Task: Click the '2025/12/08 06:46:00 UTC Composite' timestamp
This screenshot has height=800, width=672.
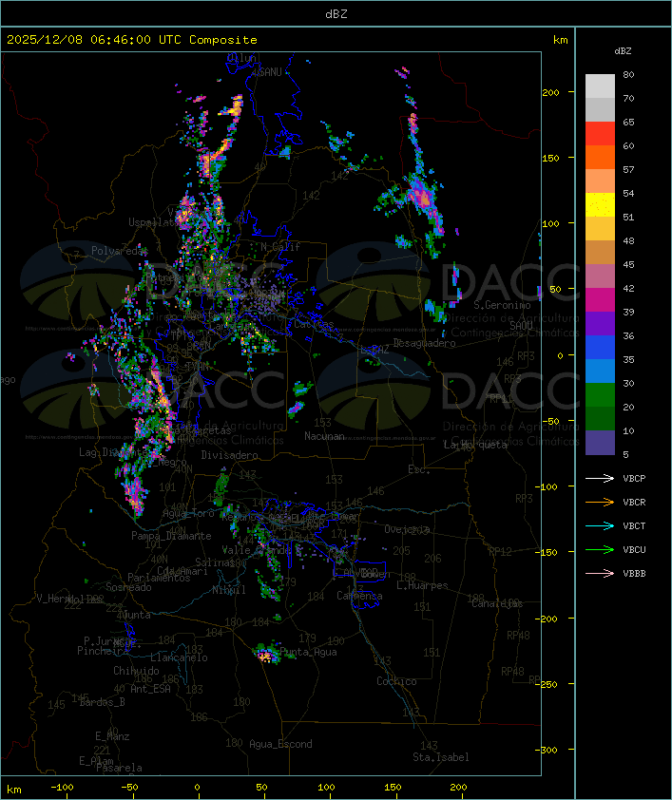Action: click(132, 40)
